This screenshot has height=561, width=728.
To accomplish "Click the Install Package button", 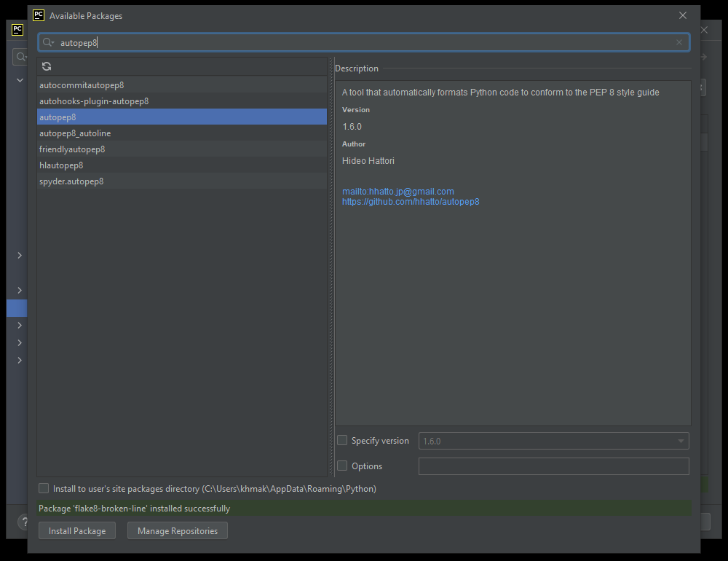I will [x=77, y=531].
